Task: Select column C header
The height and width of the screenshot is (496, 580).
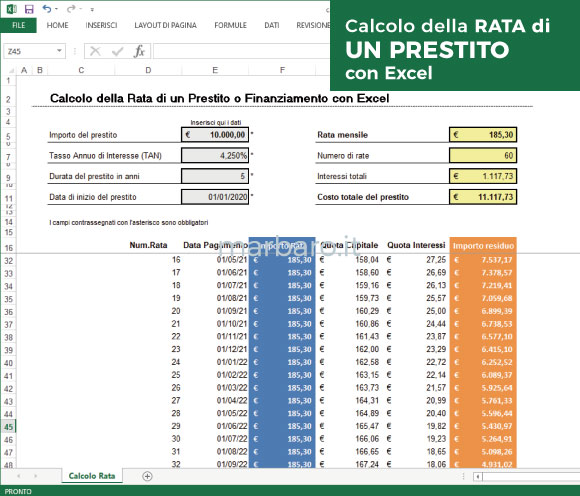Action: tap(81, 70)
